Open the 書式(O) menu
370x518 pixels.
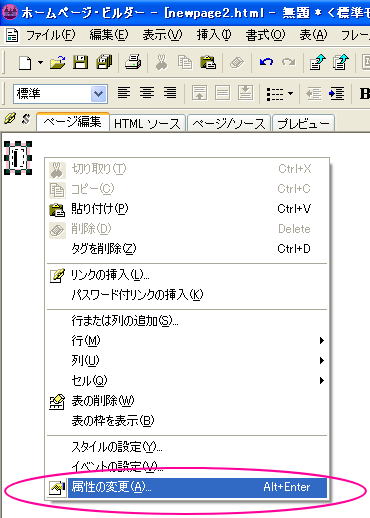pyautogui.click(x=265, y=35)
